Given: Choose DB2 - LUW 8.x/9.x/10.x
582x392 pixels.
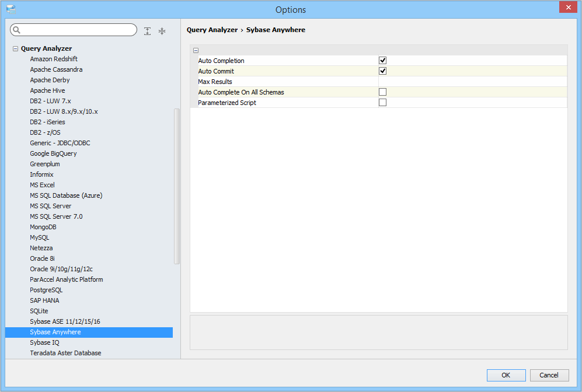Looking at the screenshot, I should [x=64, y=111].
